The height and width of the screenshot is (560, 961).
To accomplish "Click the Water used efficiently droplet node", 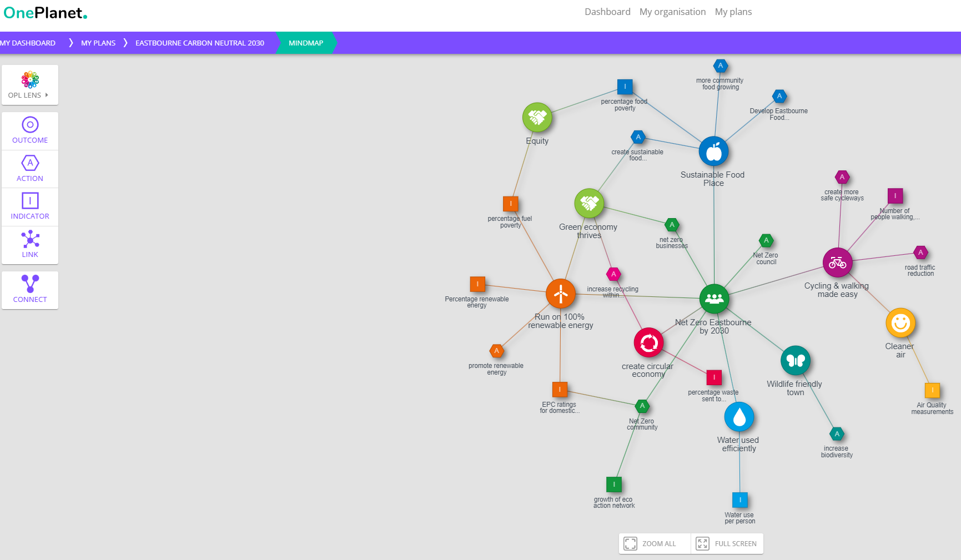I will [739, 417].
